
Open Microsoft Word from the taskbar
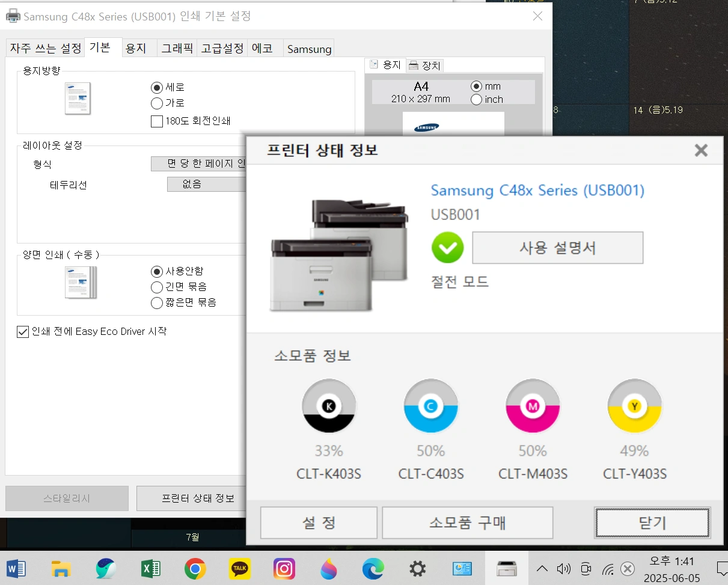tap(16, 568)
